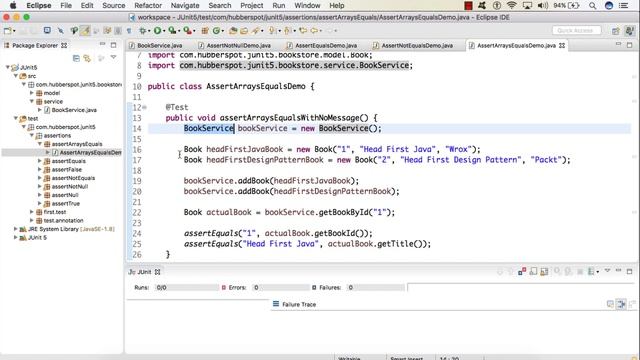This screenshot has width=640, height=360.
Task: Open Test Run History dropdown in JUnit
Action: pos(598,272)
